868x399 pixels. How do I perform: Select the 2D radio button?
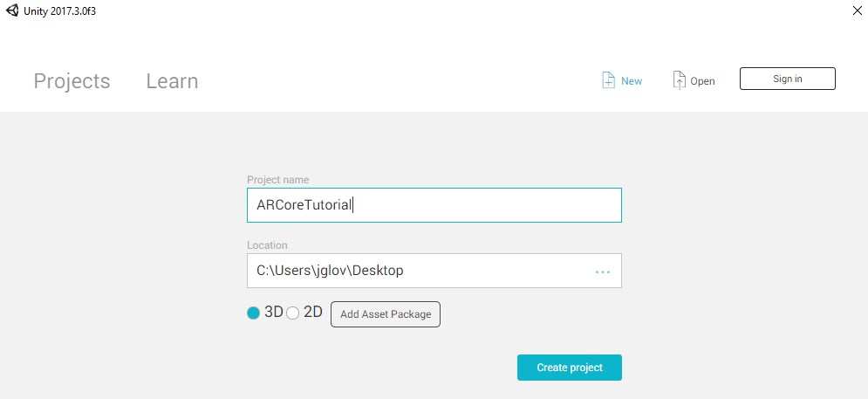click(x=293, y=313)
